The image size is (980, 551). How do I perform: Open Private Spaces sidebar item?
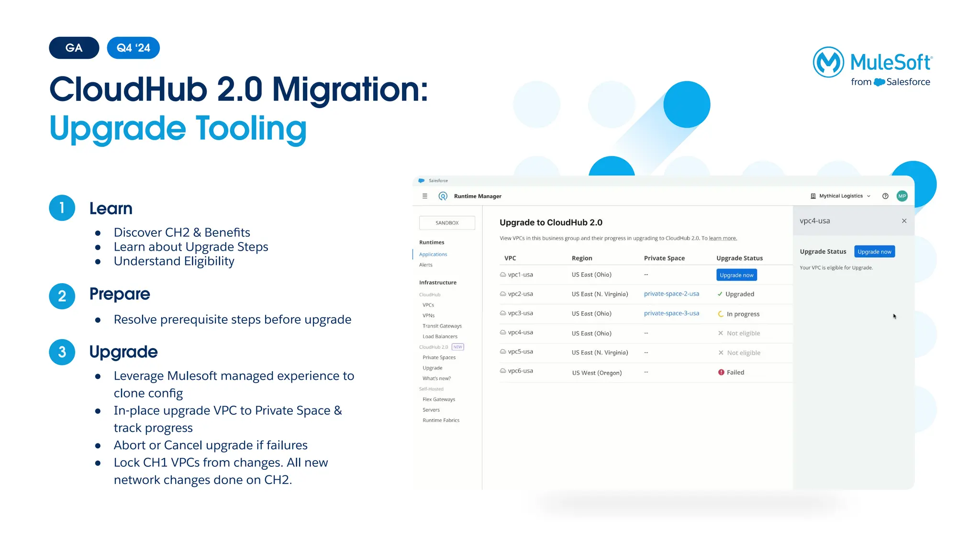pyautogui.click(x=439, y=358)
